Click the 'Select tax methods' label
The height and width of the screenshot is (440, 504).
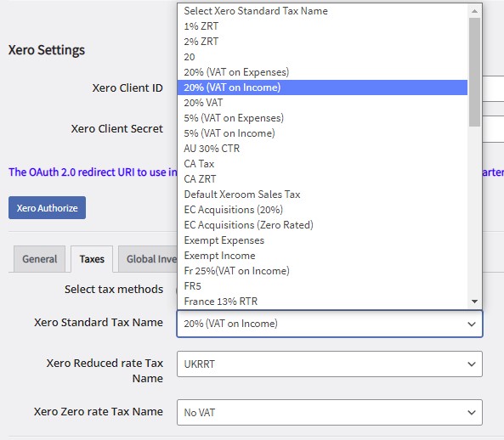(x=114, y=290)
